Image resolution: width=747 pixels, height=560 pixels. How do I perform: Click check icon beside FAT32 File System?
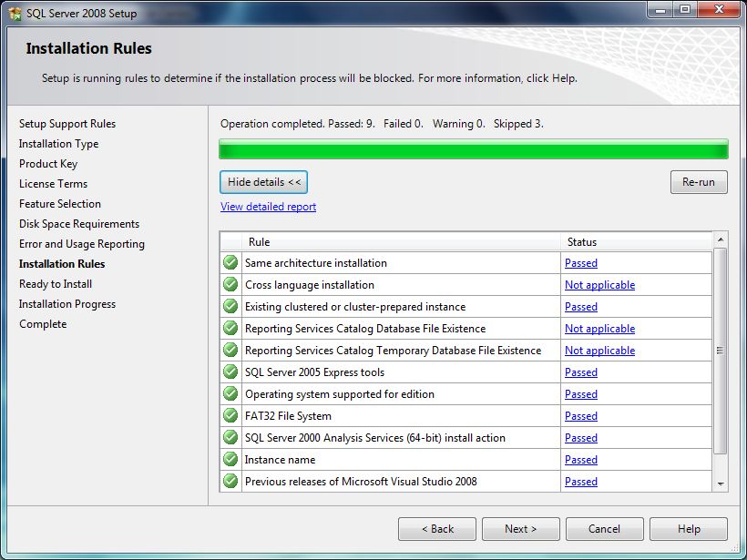[230, 416]
